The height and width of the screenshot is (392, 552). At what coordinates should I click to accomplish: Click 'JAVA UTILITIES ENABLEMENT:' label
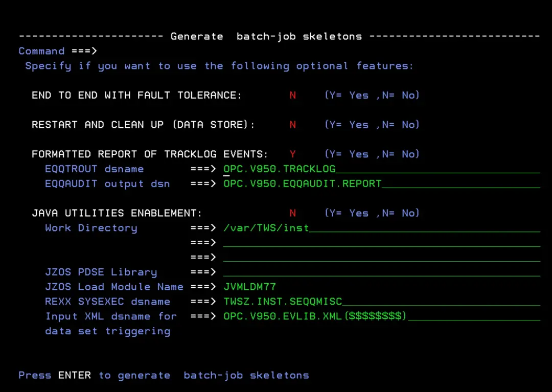click(117, 213)
